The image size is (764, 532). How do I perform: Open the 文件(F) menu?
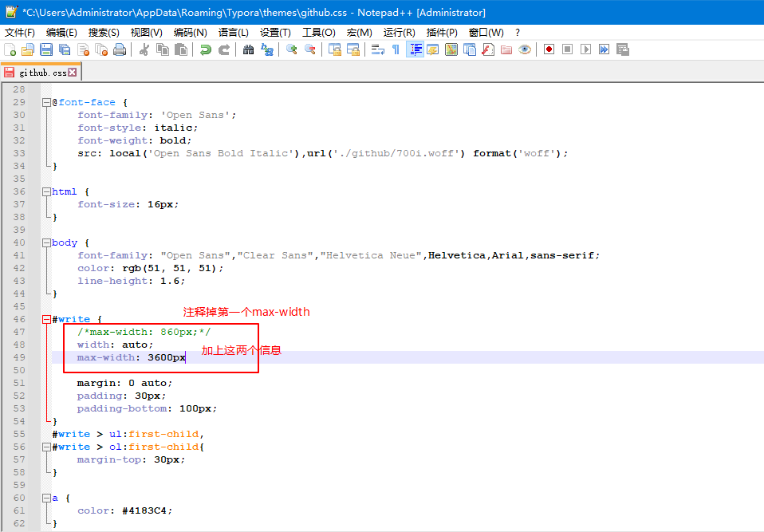coord(20,33)
